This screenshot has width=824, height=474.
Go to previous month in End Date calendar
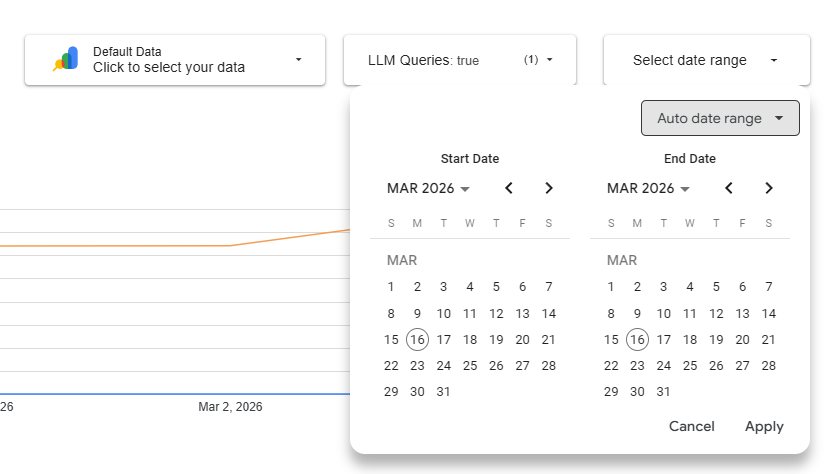pos(729,188)
